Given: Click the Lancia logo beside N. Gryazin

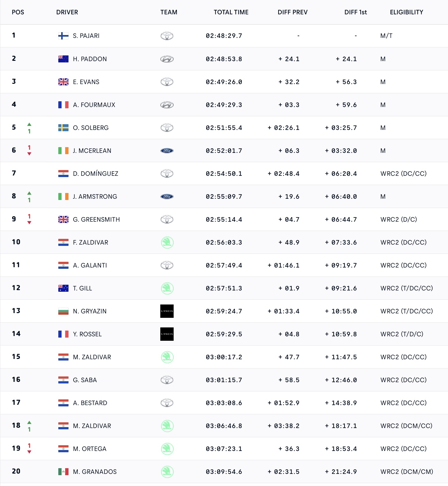Looking at the screenshot, I should pos(167,311).
